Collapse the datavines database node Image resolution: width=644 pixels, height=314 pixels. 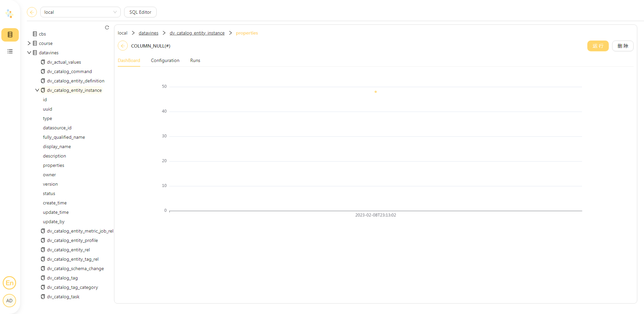[29, 53]
